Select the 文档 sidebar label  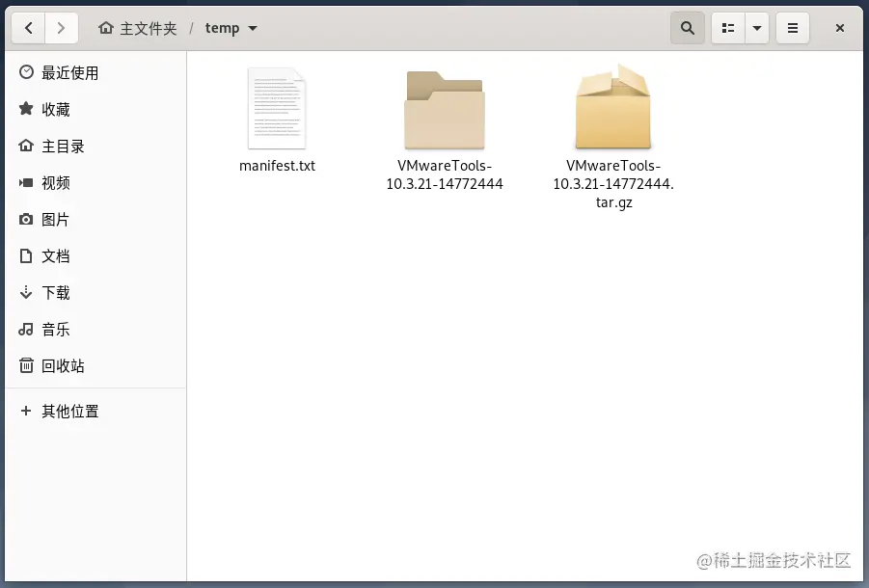(56, 255)
